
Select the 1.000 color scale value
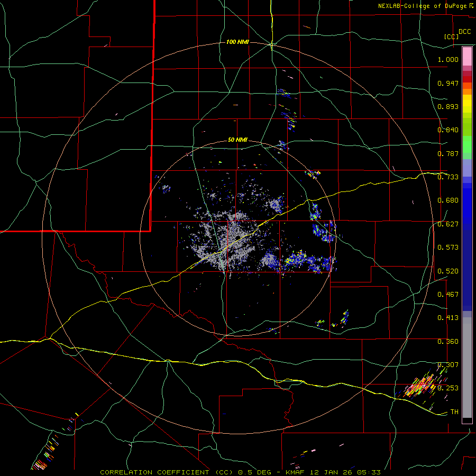click(448, 59)
